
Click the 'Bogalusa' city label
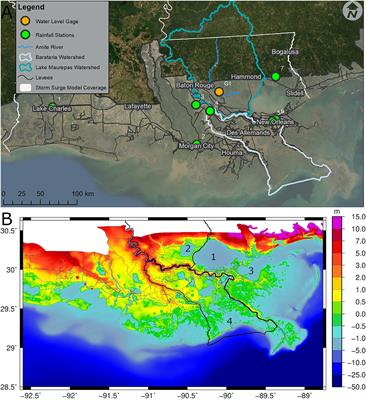285,52
